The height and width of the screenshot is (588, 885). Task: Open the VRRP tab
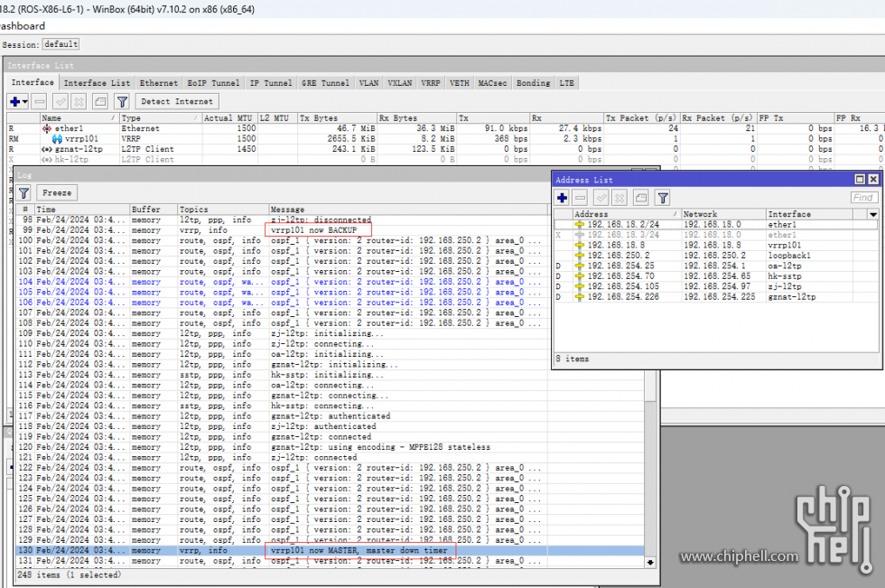[431, 83]
